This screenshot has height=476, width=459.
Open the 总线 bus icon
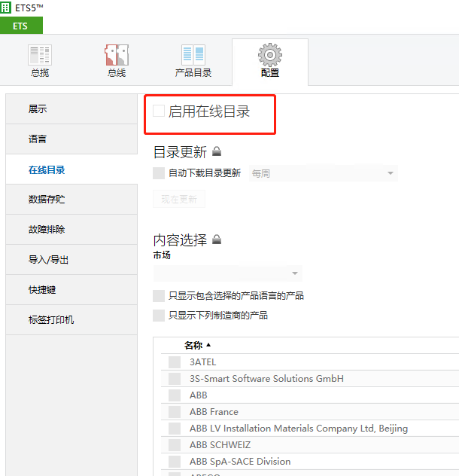point(116,55)
